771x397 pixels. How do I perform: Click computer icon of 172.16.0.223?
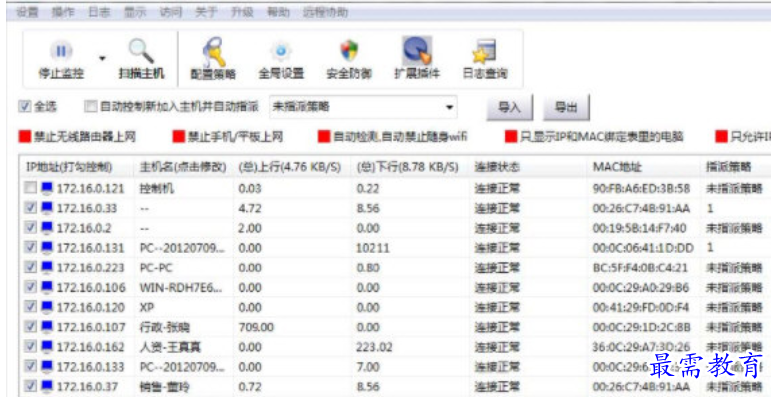pos(47,267)
